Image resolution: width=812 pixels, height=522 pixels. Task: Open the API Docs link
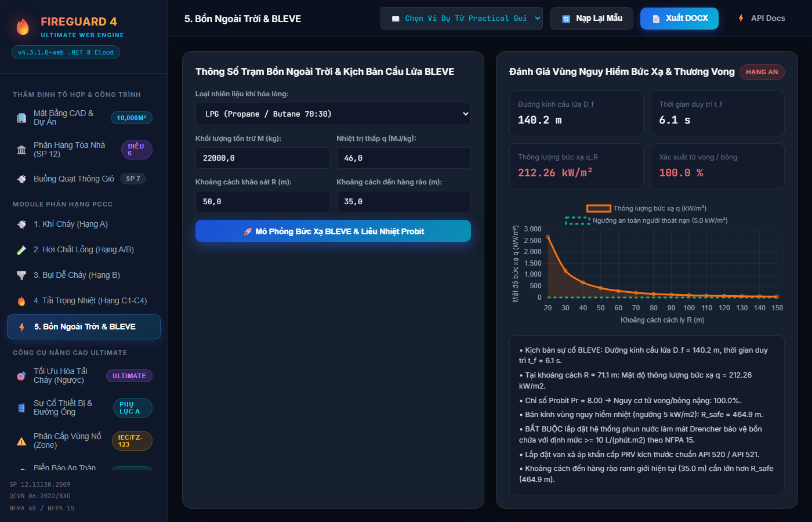coord(761,19)
